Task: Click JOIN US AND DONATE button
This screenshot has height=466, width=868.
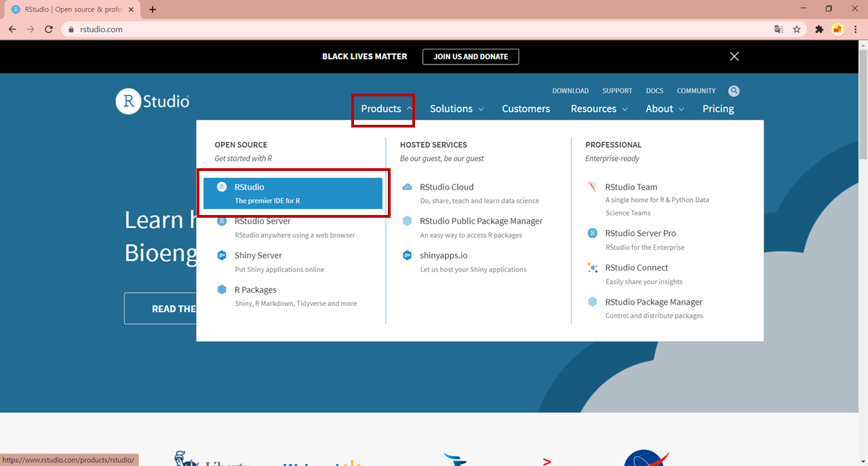Action: click(471, 56)
